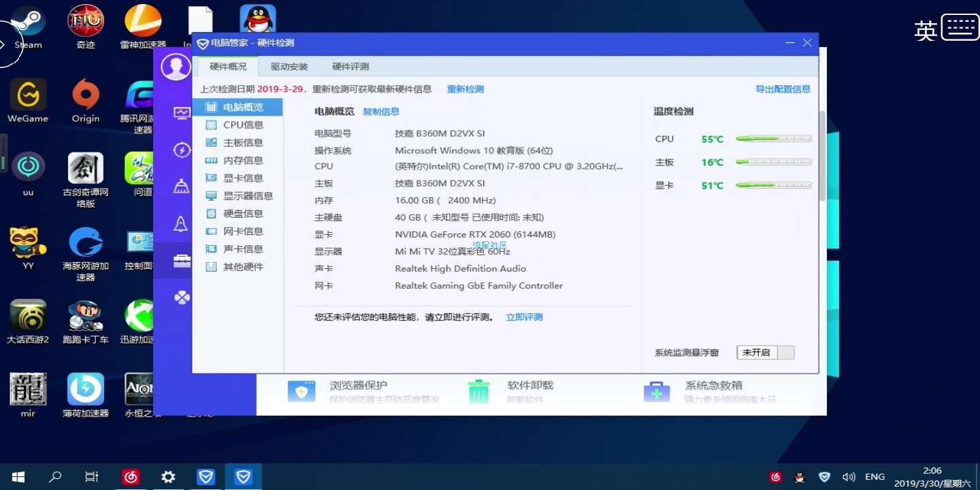Open taskbar clock showing 2:06

tap(932, 477)
